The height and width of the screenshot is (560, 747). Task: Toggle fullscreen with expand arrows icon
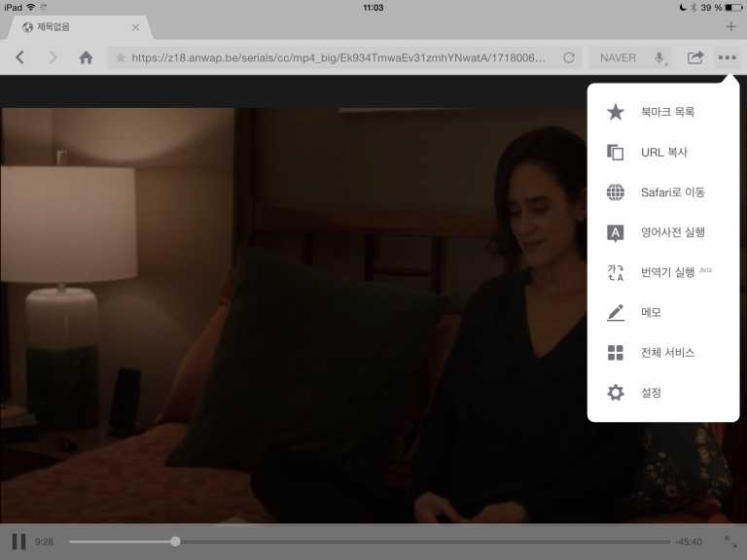[x=730, y=542]
